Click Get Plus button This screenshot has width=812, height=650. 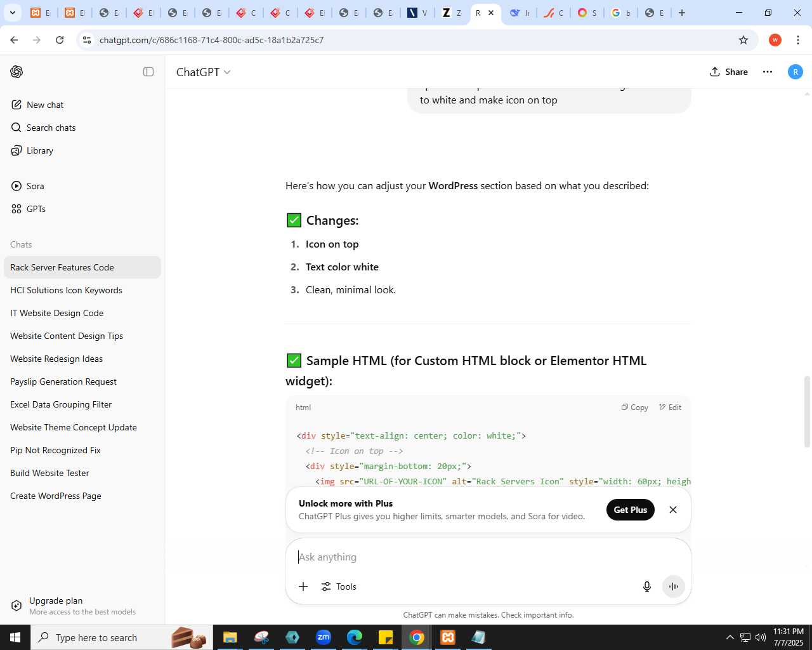631,510
